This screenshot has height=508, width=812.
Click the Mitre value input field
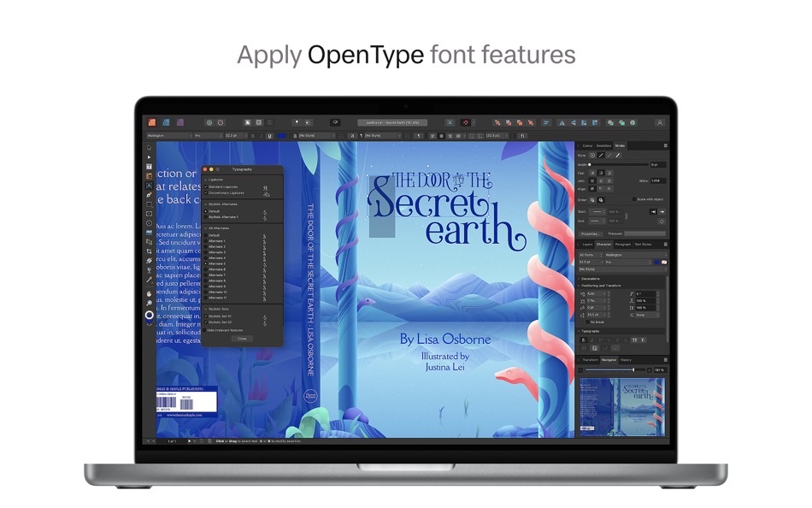(657, 181)
